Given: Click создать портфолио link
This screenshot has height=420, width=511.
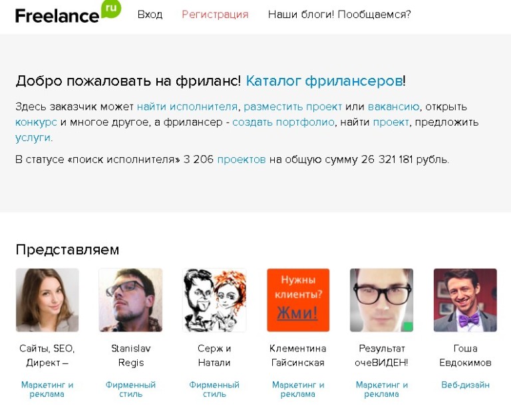Looking at the screenshot, I should 283,122.
